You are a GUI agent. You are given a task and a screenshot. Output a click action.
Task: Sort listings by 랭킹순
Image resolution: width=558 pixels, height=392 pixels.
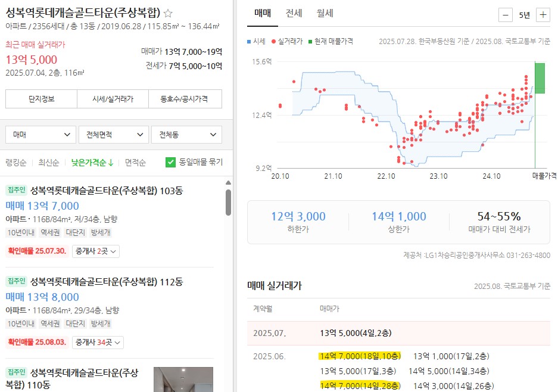pos(15,163)
